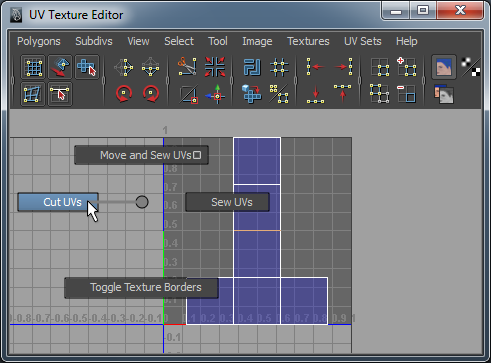Align UVs to the left
This screenshot has width=491, height=363.
point(315,66)
